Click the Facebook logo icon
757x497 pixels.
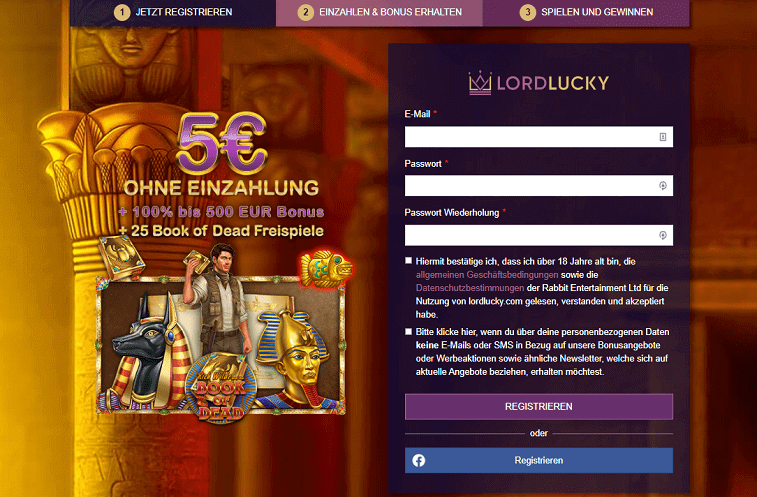tap(419, 460)
